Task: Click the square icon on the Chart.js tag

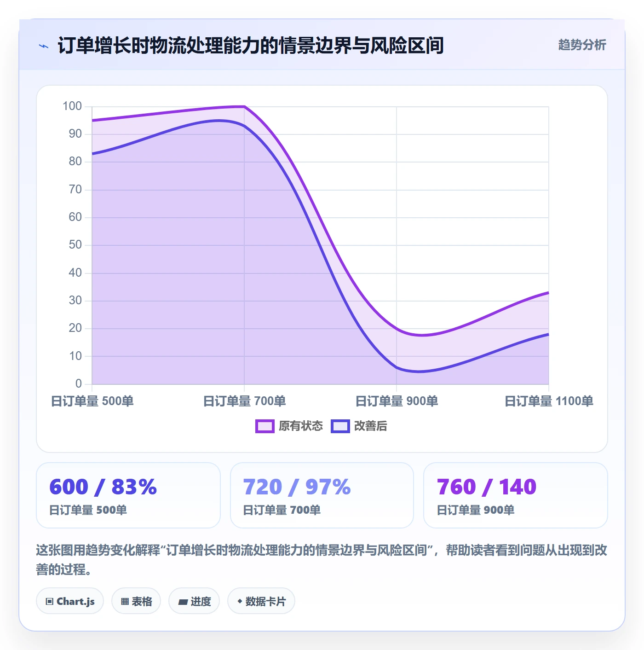Action: click(49, 601)
